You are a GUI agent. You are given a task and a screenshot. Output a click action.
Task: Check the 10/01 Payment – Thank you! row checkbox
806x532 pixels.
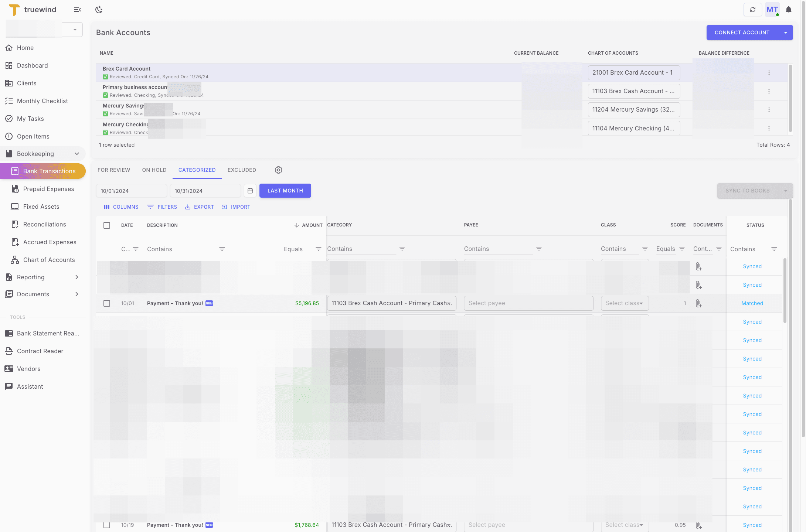click(107, 303)
